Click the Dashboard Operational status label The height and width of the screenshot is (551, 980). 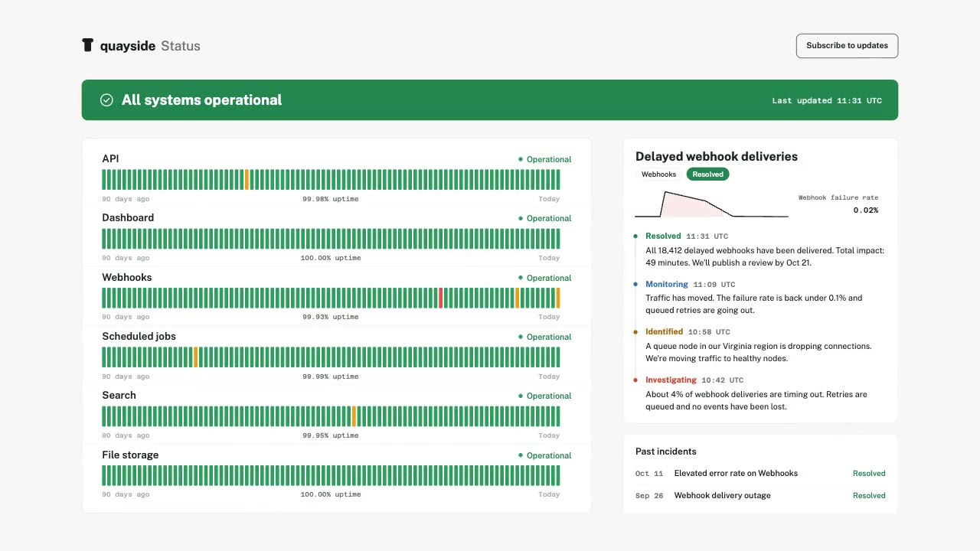pyautogui.click(x=545, y=218)
